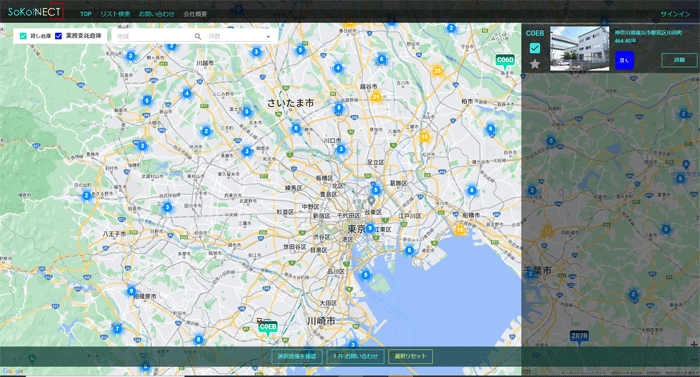Open the orange cluster marker labeled 25
700x377 pixels.
pos(438,71)
